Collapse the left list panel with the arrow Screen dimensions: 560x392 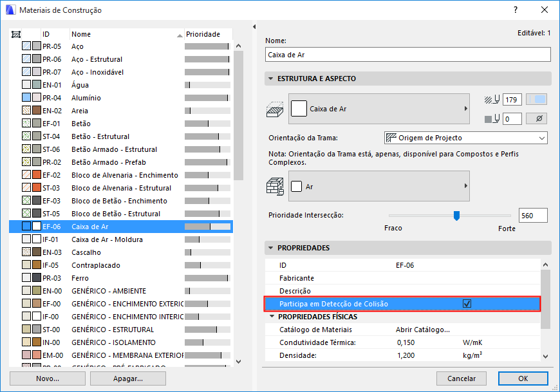point(254,27)
